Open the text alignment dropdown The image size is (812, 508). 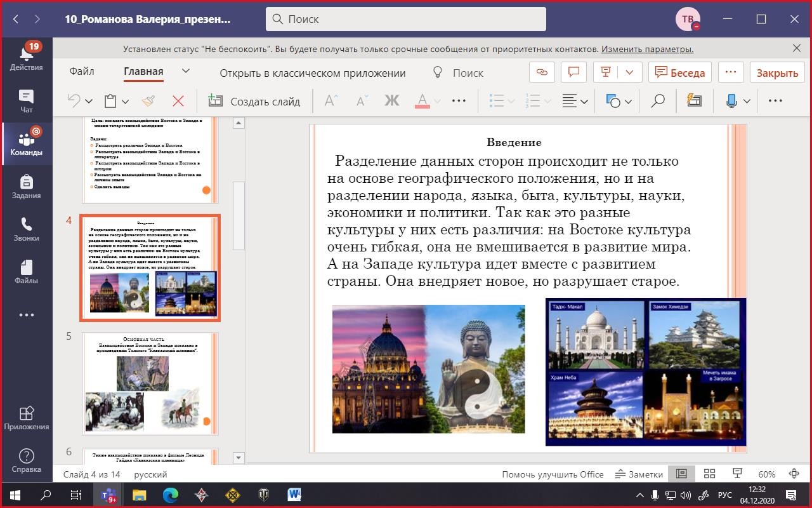575,101
